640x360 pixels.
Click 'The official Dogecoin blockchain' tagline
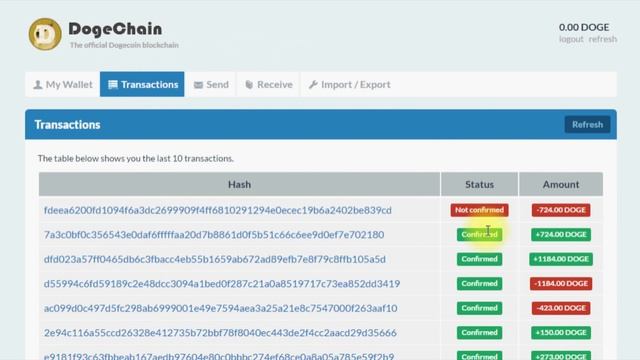[x=124, y=45]
